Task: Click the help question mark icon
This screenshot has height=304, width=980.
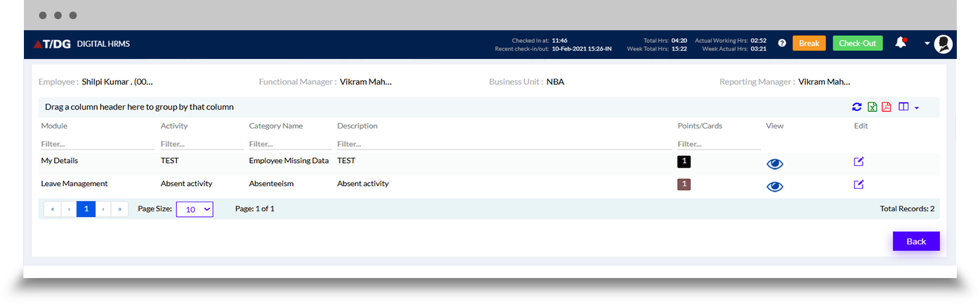Action: 782,44
